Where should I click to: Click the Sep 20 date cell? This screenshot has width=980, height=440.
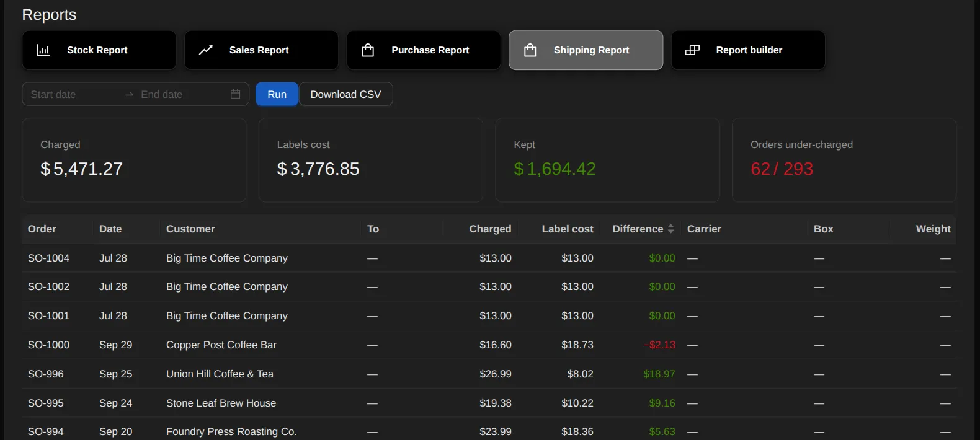click(x=115, y=431)
